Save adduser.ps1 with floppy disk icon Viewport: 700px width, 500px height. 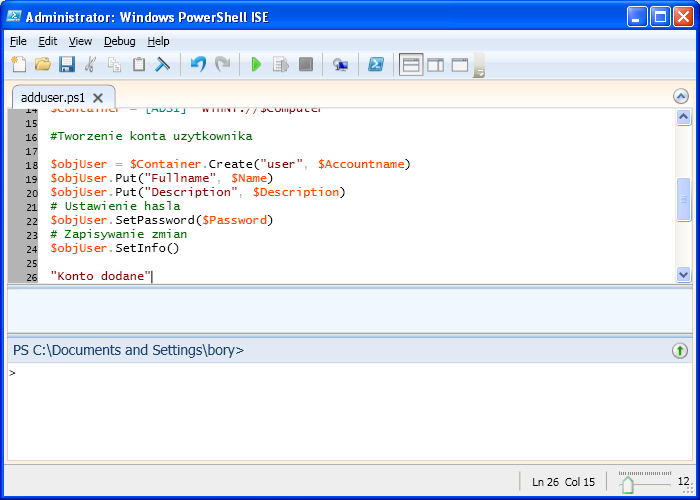pos(67,64)
